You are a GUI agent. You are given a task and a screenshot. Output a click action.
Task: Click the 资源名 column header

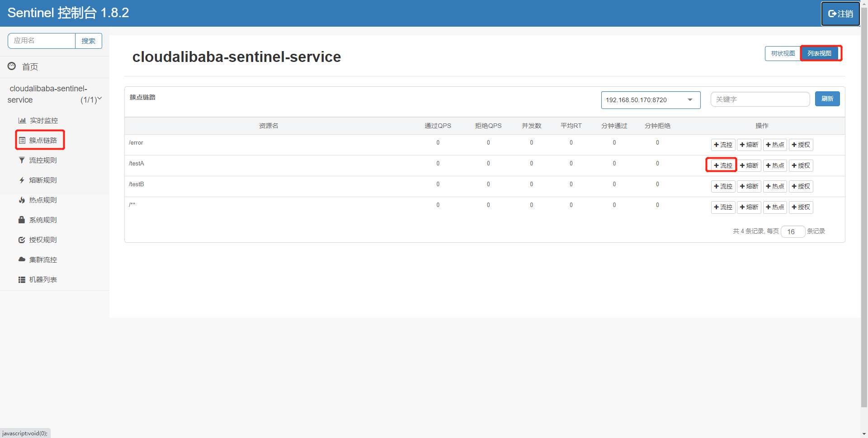click(x=269, y=126)
